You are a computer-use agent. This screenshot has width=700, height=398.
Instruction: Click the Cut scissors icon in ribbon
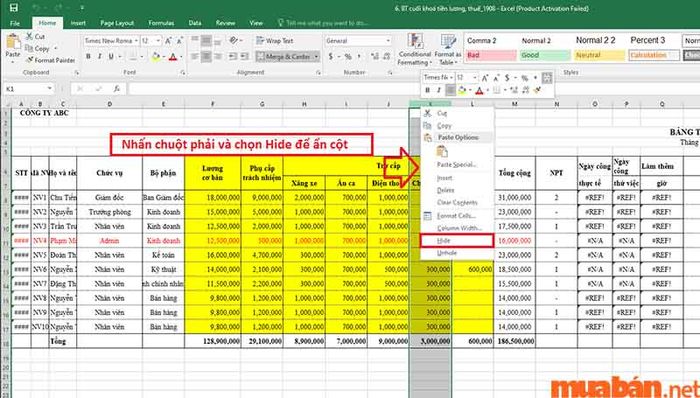click(x=29, y=36)
